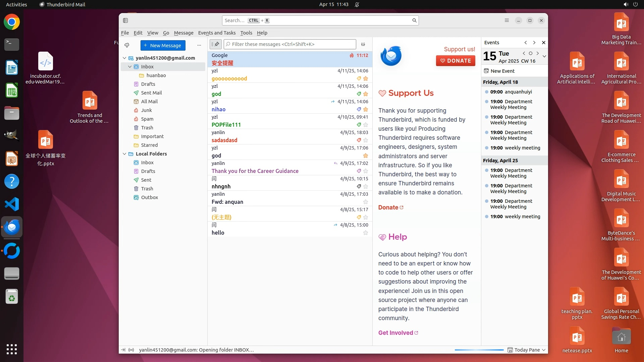
Task: Click the Get Messages cloud icon
Action: coord(127,45)
